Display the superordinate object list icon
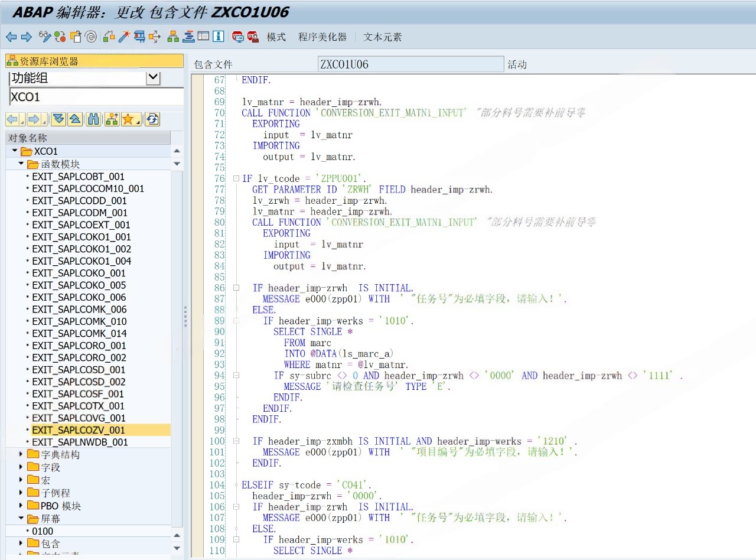This screenshot has height=560, width=756. coord(112,119)
